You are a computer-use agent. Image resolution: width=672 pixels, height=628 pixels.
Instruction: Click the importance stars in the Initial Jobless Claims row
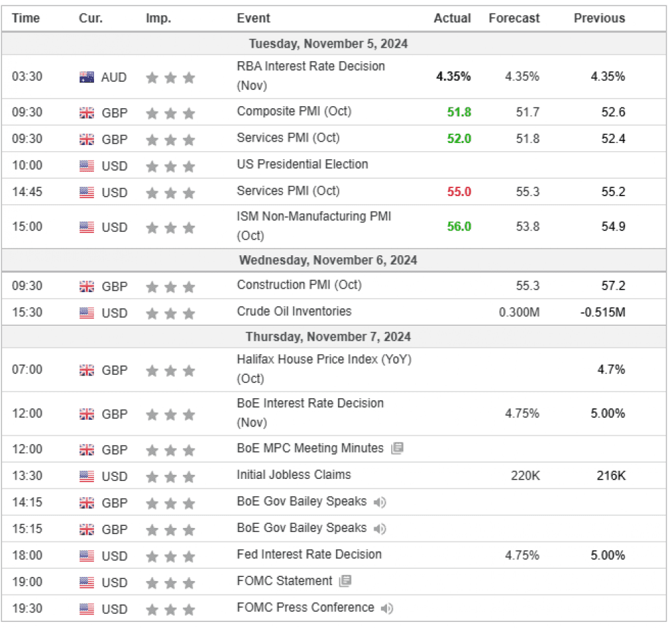point(170,476)
